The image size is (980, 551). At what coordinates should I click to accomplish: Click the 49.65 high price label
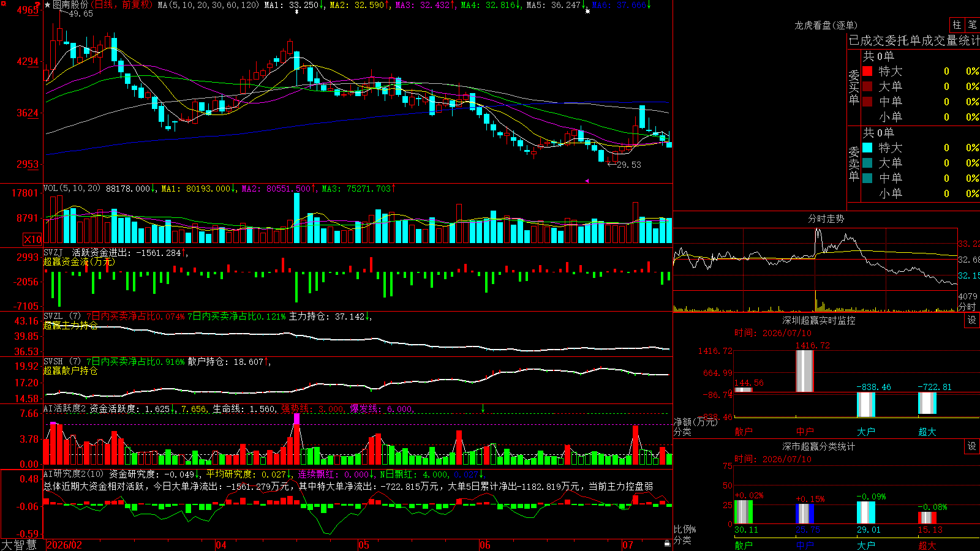[x=81, y=13]
